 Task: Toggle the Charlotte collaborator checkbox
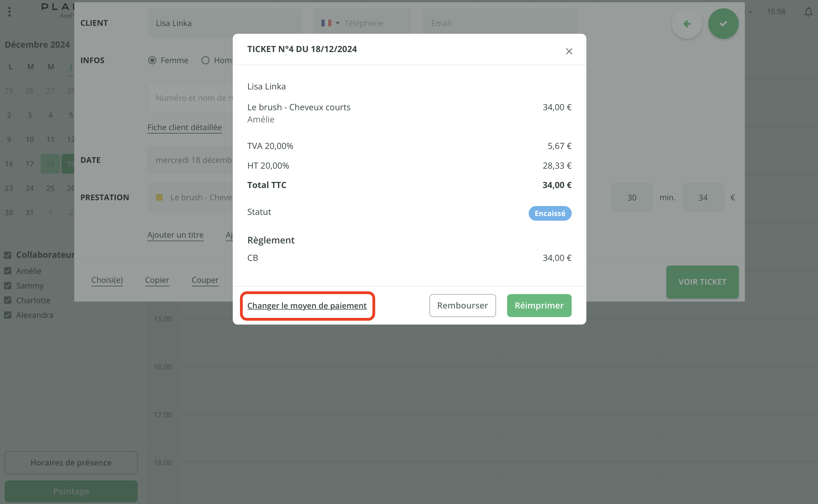8,300
